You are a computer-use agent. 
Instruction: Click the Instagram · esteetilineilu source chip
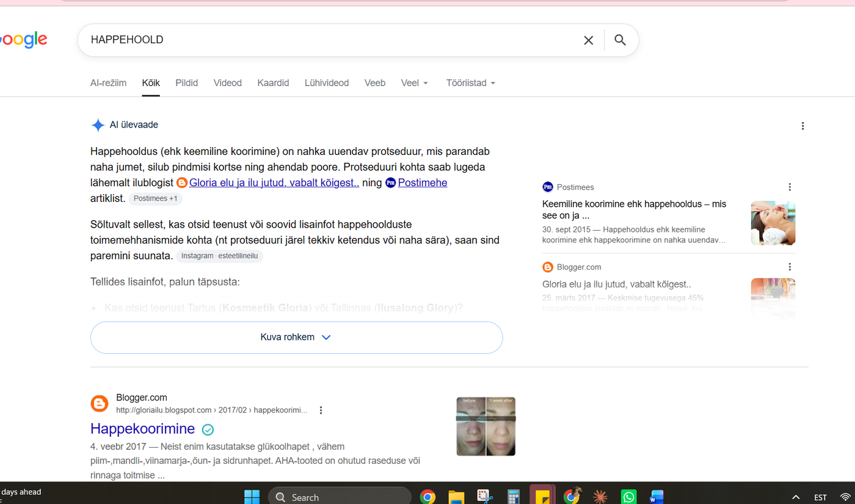(220, 256)
